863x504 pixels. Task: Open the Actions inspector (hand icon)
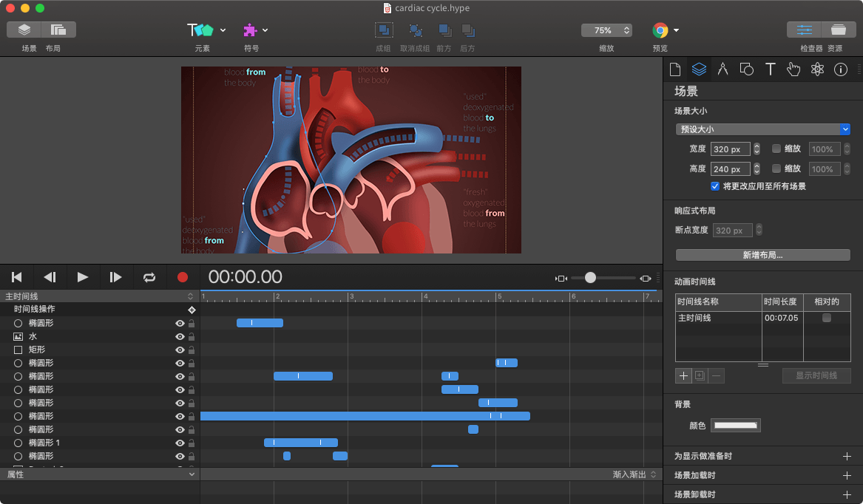(793, 69)
